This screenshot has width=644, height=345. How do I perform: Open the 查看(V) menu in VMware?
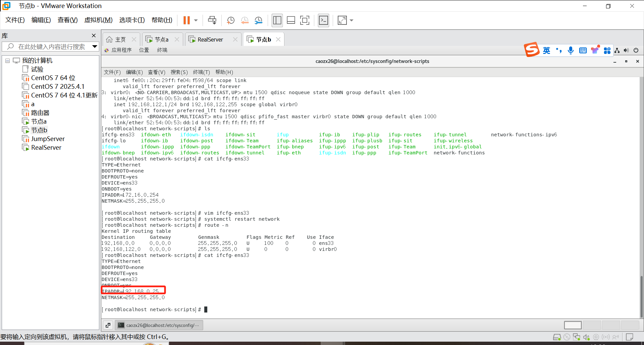coord(67,20)
